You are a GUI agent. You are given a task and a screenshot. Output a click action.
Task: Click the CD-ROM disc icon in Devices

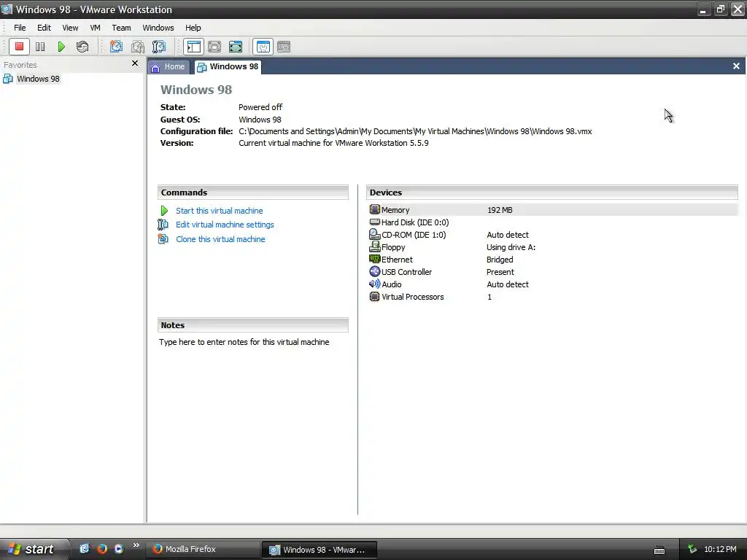point(374,234)
